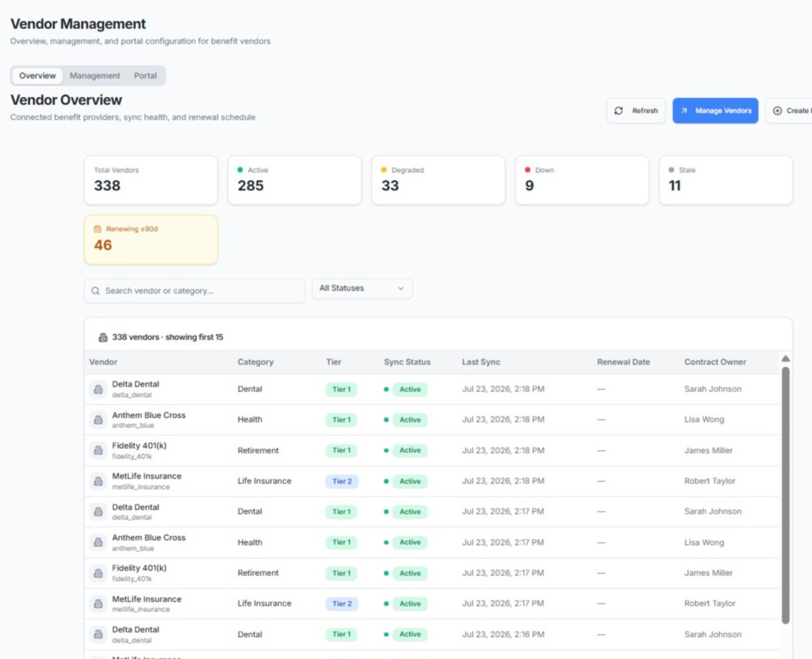812x659 pixels.
Task: Click the magnifier icon in search box
Action: [96, 291]
